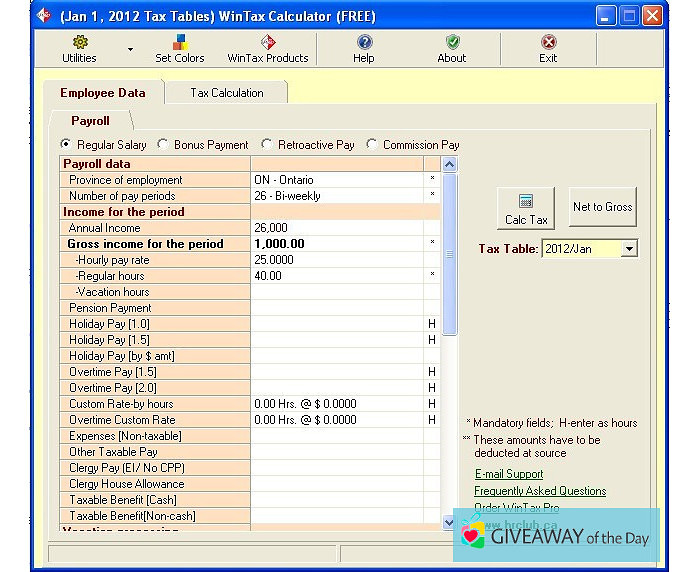
Task: Select the Commission Pay radio button
Action: click(x=372, y=144)
